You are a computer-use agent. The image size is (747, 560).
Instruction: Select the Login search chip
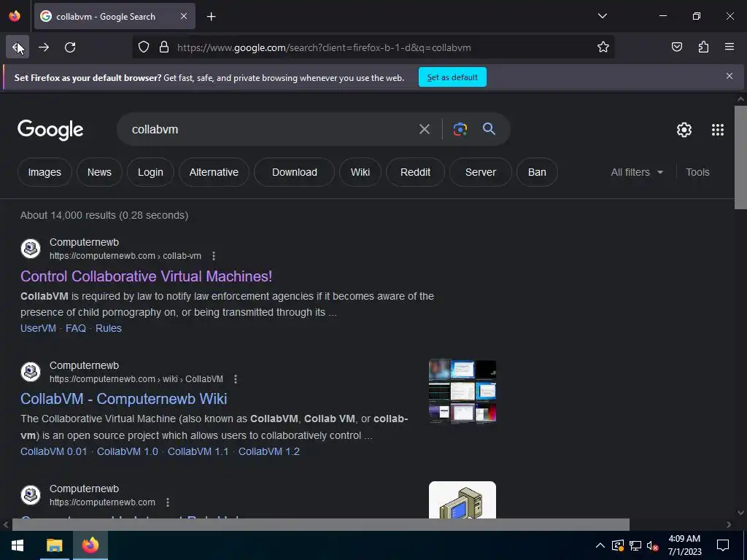pos(150,172)
